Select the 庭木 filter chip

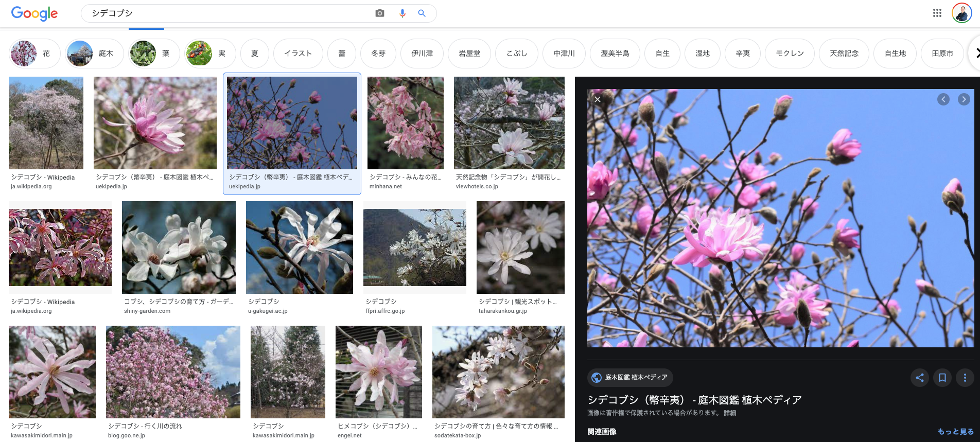point(94,54)
